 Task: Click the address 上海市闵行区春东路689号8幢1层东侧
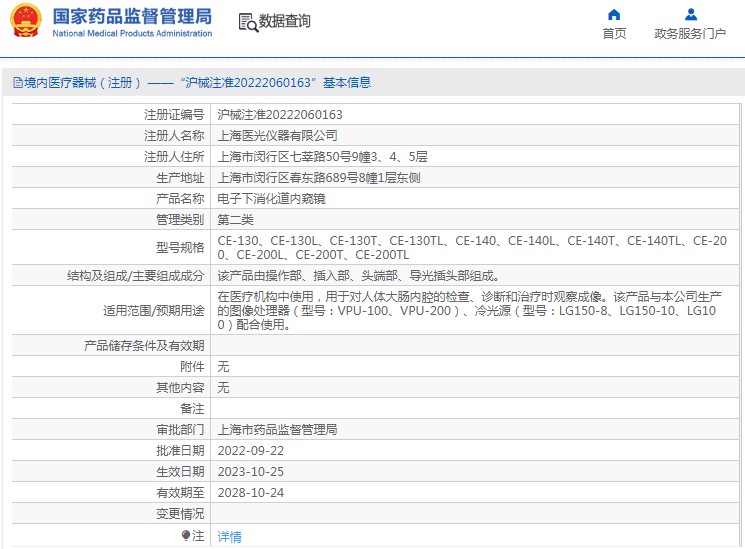pyautogui.click(x=319, y=178)
